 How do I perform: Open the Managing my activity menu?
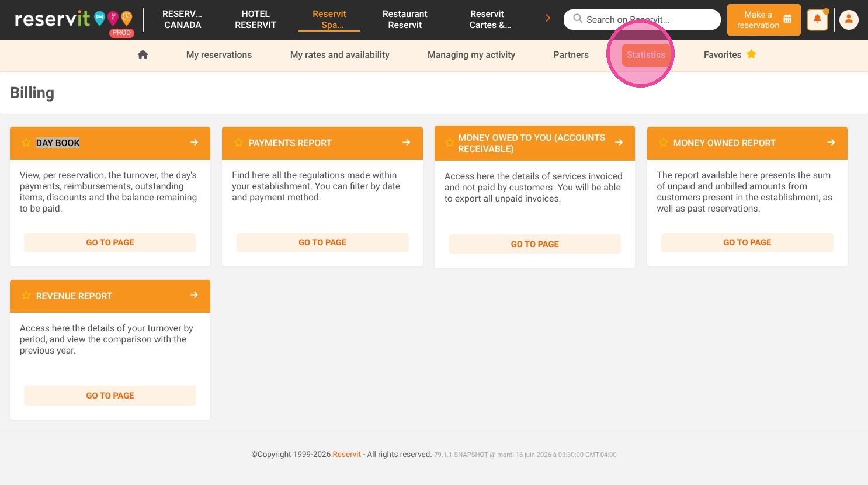click(471, 55)
